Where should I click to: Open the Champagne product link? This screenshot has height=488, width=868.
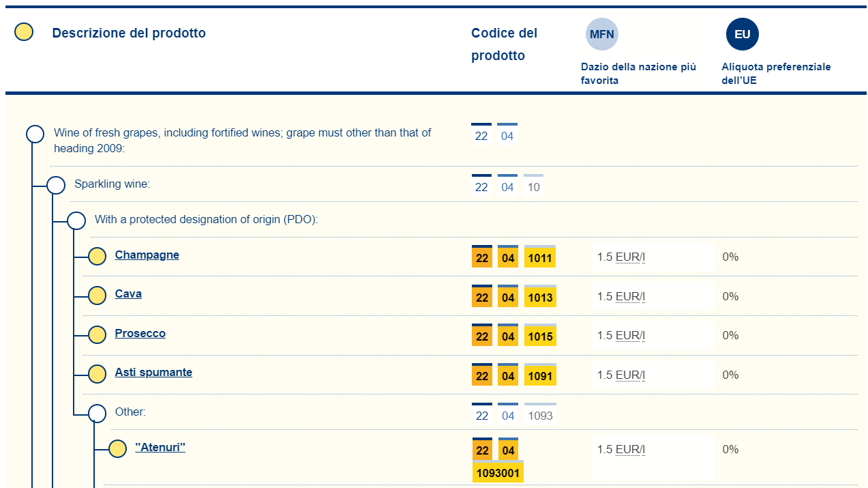147,255
